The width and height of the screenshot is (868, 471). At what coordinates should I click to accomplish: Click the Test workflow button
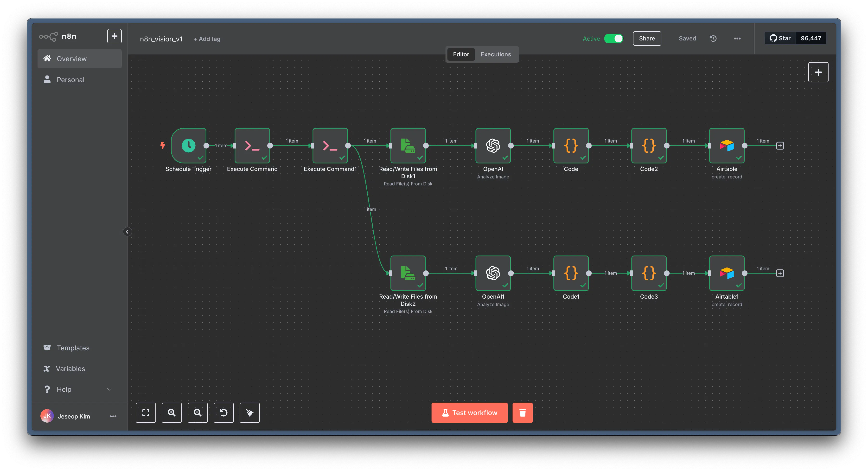(469, 412)
